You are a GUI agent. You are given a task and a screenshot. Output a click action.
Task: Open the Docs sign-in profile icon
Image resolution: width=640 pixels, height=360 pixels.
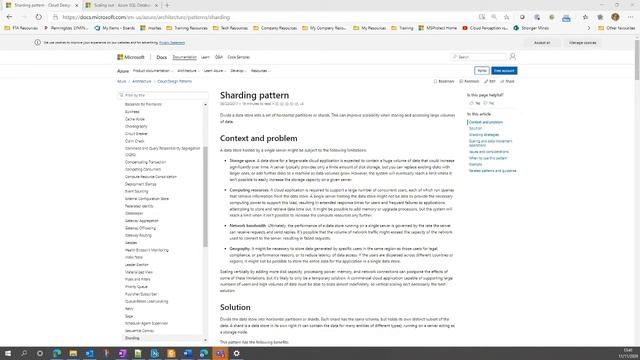[513, 57]
